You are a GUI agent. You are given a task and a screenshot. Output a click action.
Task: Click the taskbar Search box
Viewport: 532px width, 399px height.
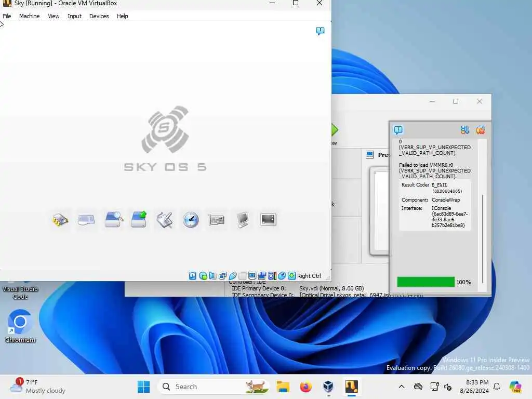point(214,387)
